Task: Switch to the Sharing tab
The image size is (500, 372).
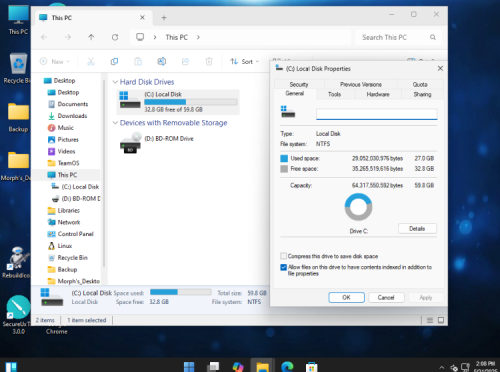Action: tap(422, 94)
